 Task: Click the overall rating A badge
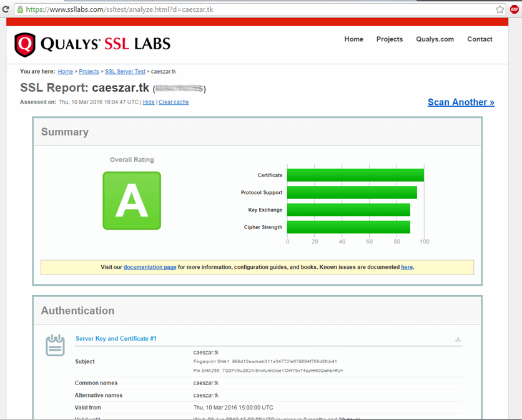click(x=132, y=200)
